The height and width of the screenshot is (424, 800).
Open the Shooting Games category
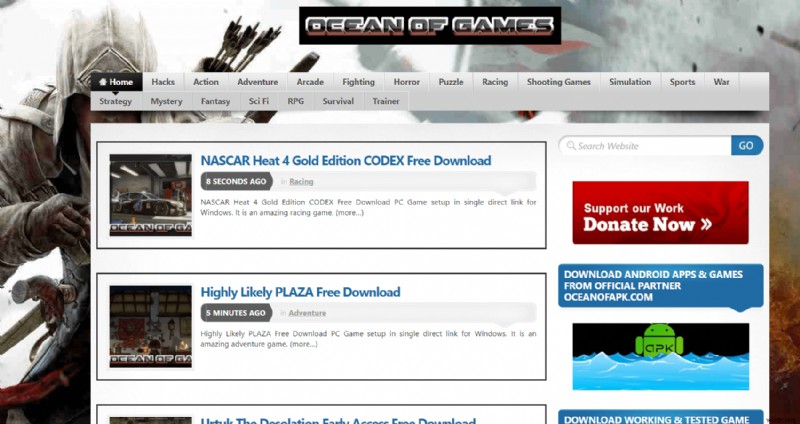[559, 82]
